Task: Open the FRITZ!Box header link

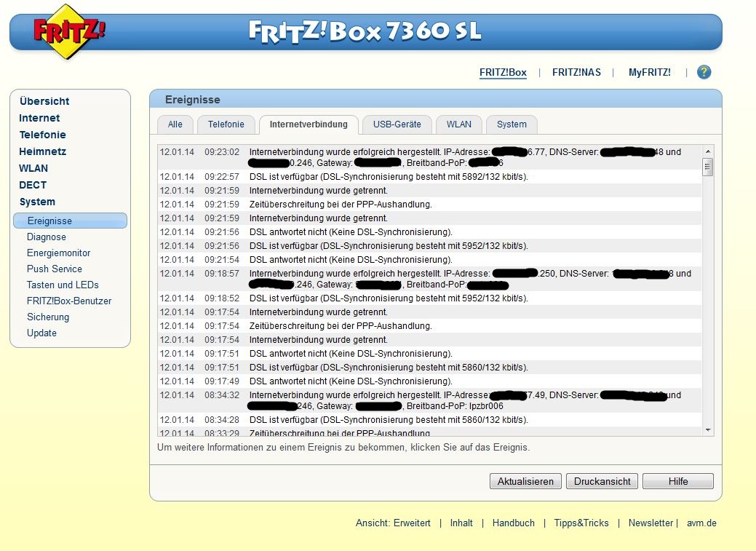Action: pyautogui.click(x=503, y=72)
